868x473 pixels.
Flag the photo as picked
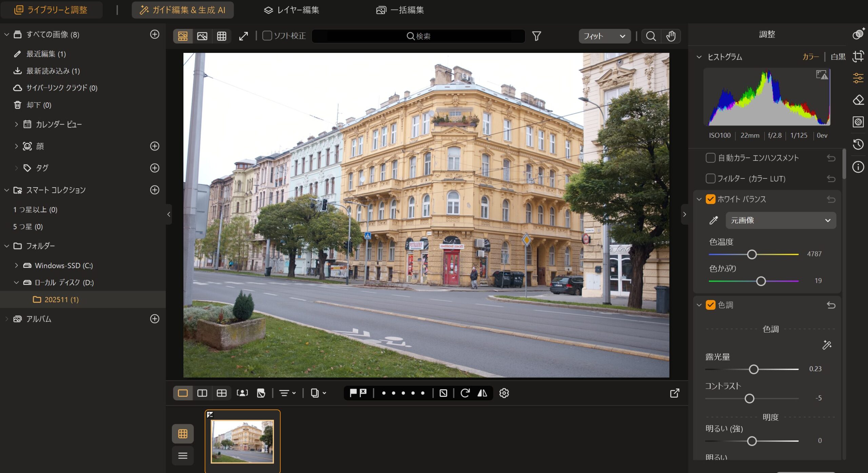click(353, 393)
